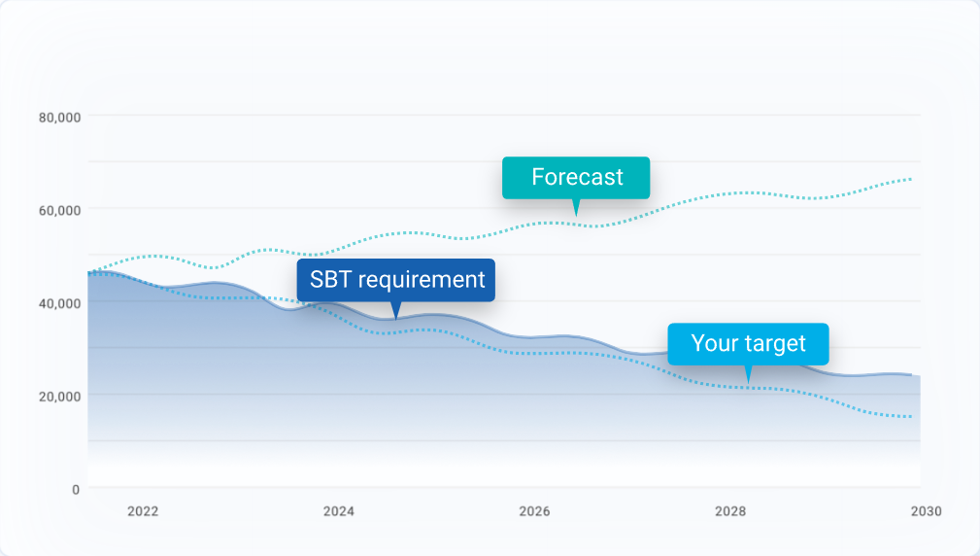Click the lower dotted target line's right end
The image size is (980, 556).
pos(910,417)
